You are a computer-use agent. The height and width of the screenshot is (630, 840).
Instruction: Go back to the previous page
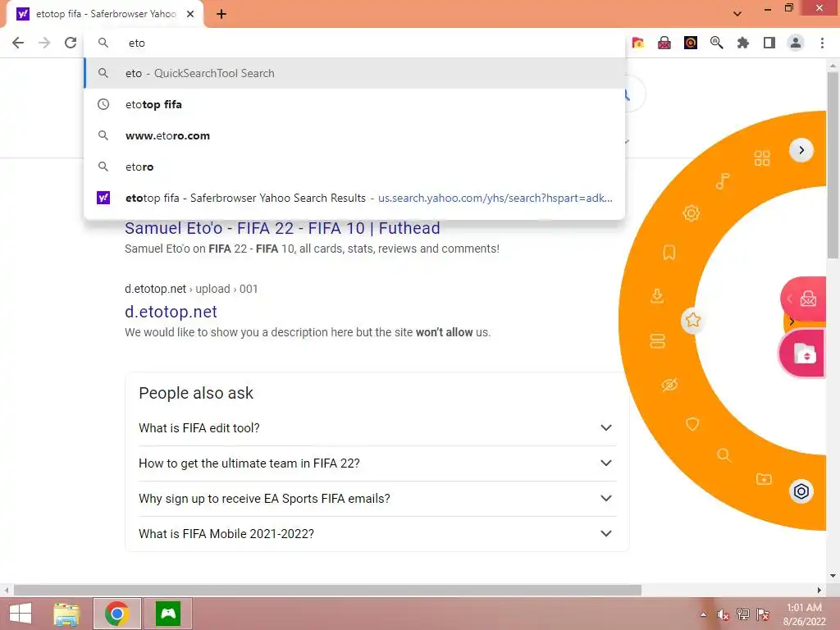click(x=18, y=43)
